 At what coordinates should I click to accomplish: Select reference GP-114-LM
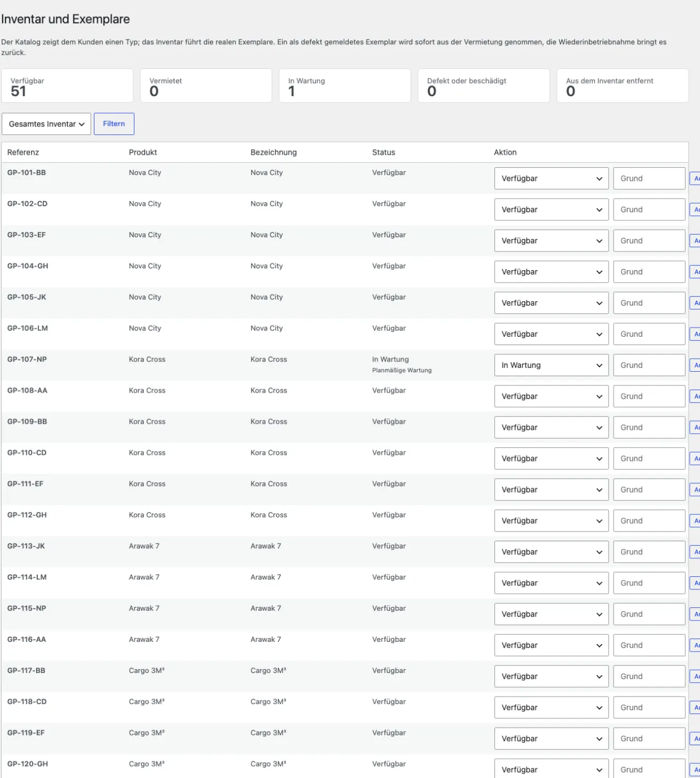tap(27, 578)
